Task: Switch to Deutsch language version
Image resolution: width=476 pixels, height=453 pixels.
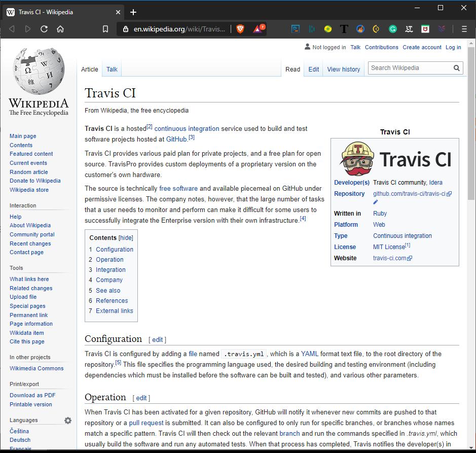Action: click(x=20, y=440)
